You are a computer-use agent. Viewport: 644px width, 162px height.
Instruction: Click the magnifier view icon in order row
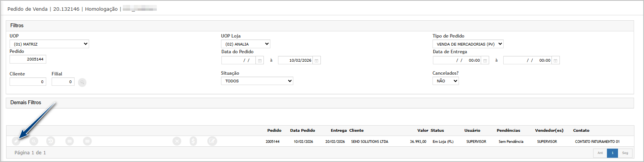tap(34, 141)
